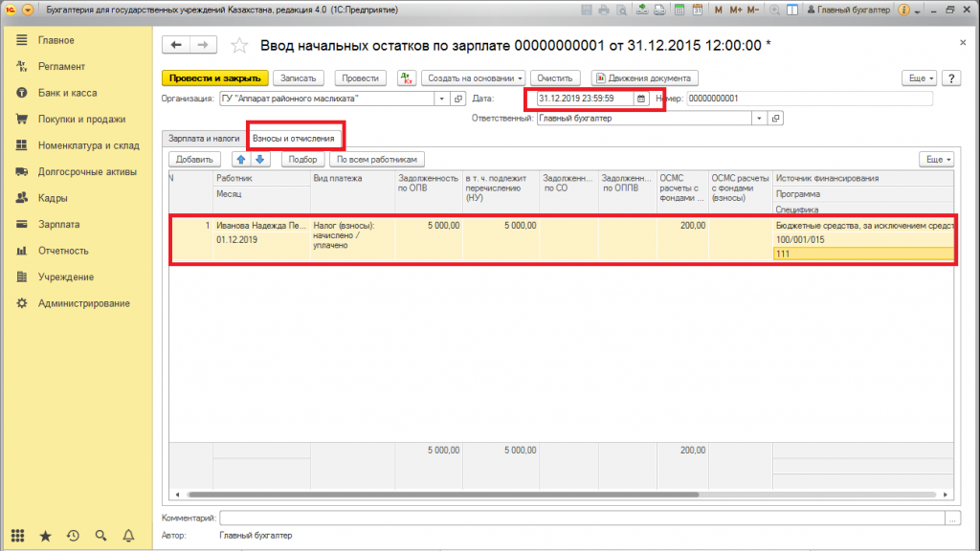Expand the Ответственный dropdown list
The height and width of the screenshot is (551, 980).
point(759,119)
